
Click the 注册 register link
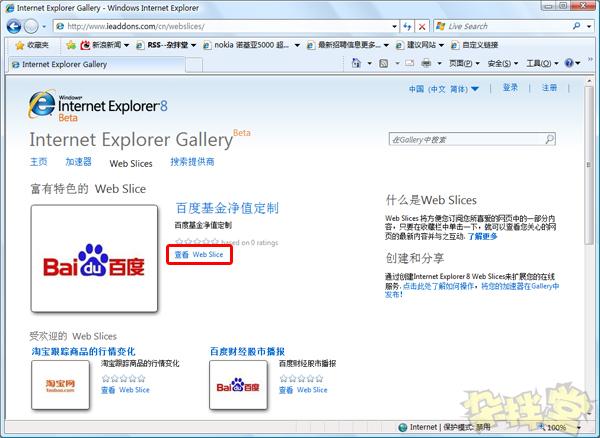point(549,88)
